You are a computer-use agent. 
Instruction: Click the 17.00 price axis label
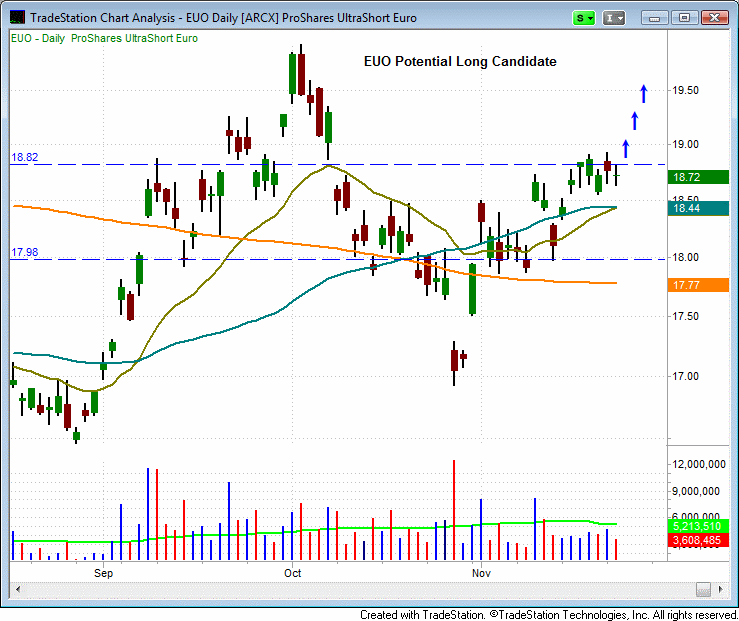pos(685,376)
